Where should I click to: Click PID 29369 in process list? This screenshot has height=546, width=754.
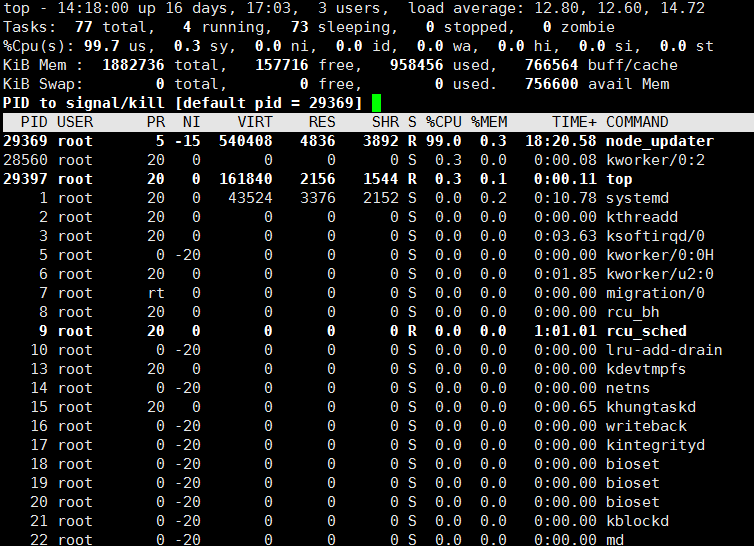click(25, 141)
